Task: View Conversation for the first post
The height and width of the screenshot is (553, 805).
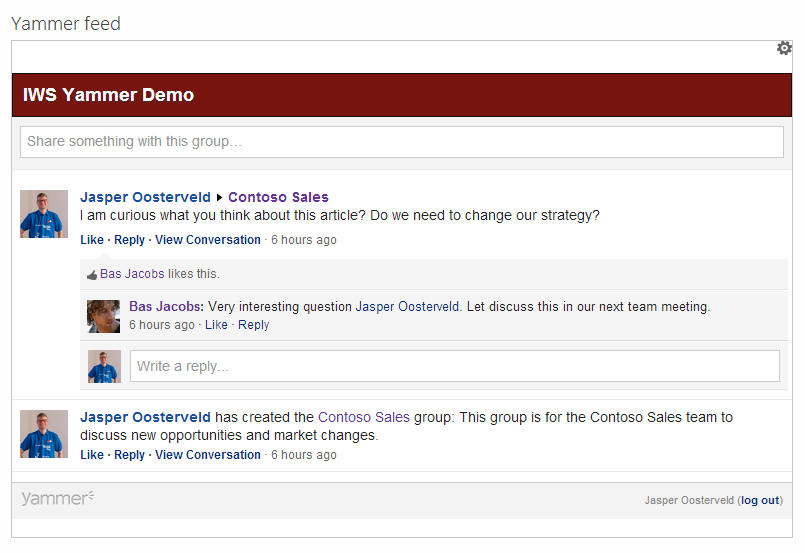Action: 207,240
